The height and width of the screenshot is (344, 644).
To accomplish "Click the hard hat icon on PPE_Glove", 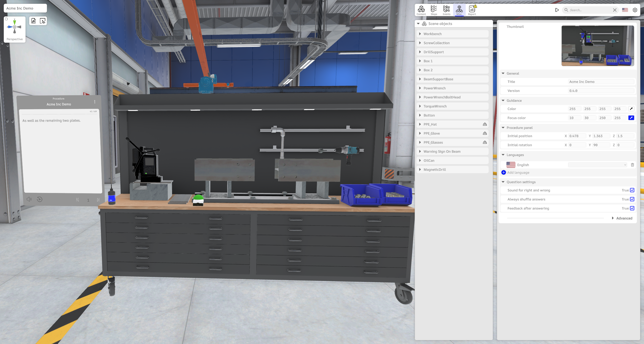I will (485, 133).
